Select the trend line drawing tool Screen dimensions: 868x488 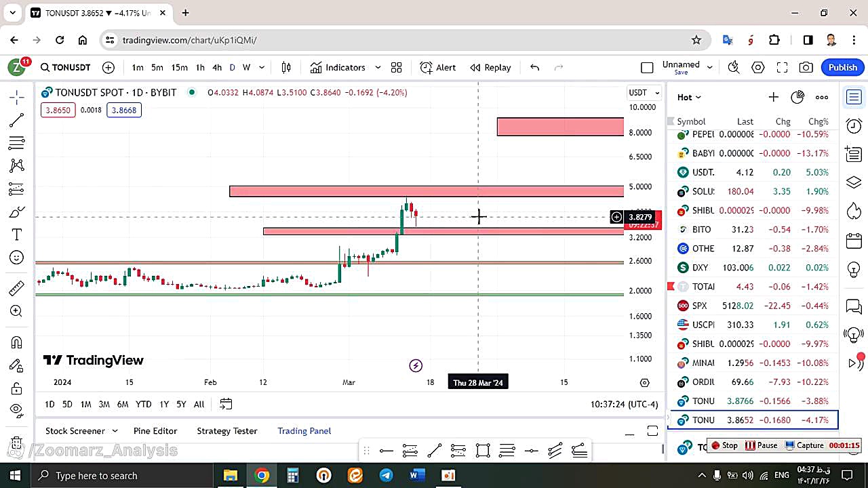pyautogui.click(x=17, y=120)
